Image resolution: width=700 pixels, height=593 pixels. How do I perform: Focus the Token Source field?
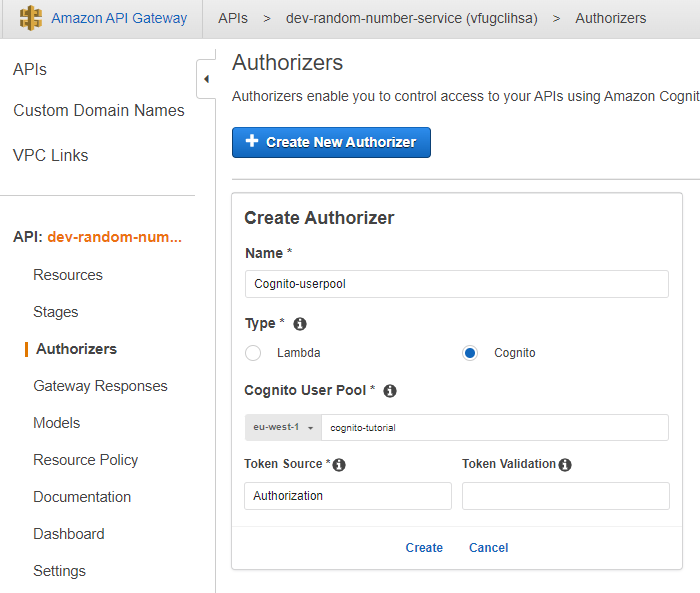348,496
